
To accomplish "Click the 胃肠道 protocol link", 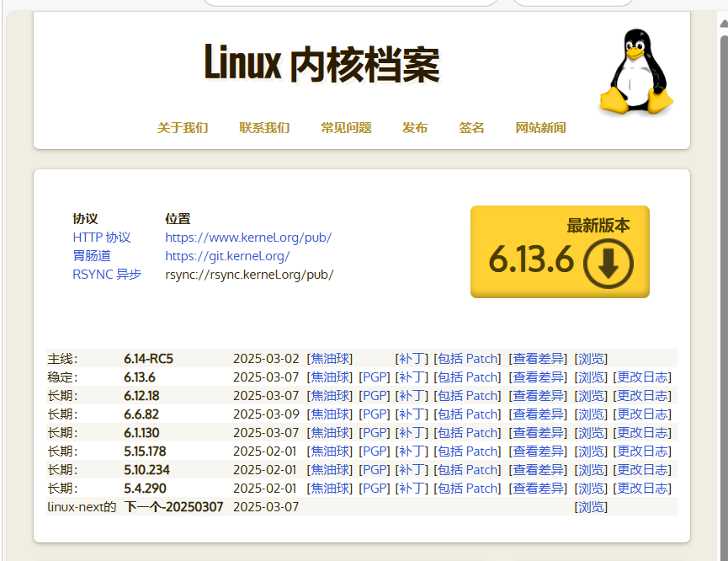I will pyautogui.click(x=92, y=256).
